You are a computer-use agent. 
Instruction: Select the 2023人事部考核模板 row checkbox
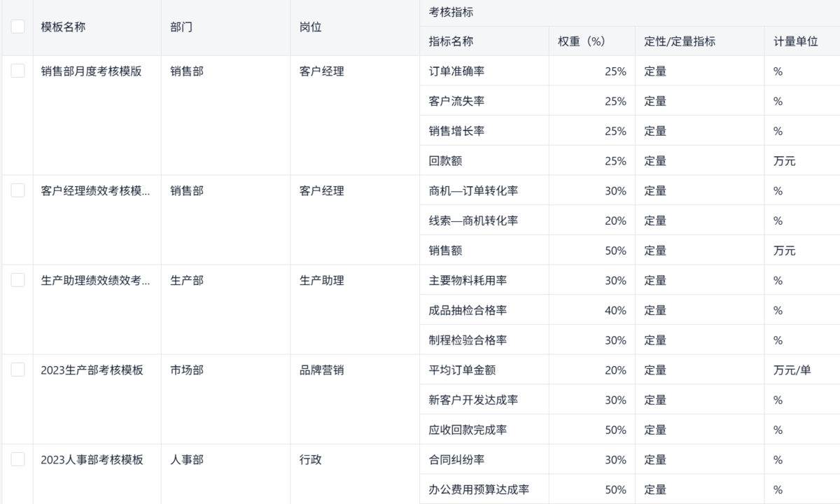[x=17, y=459]
